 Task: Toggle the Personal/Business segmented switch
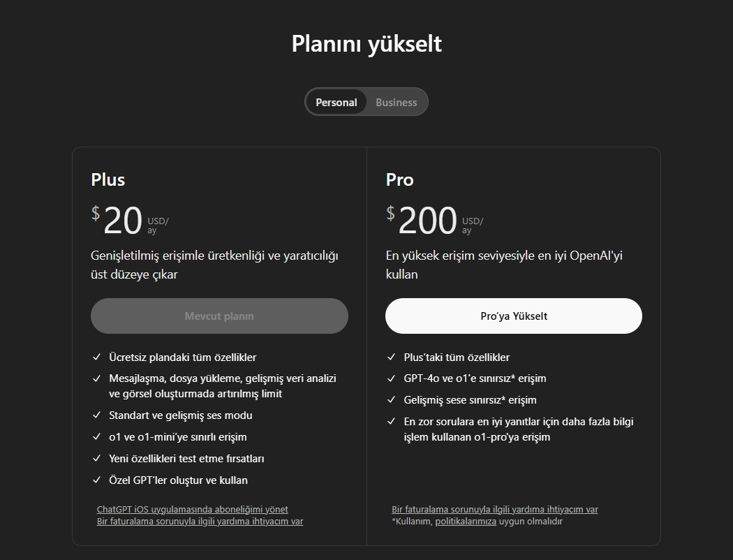click(366, 102)
